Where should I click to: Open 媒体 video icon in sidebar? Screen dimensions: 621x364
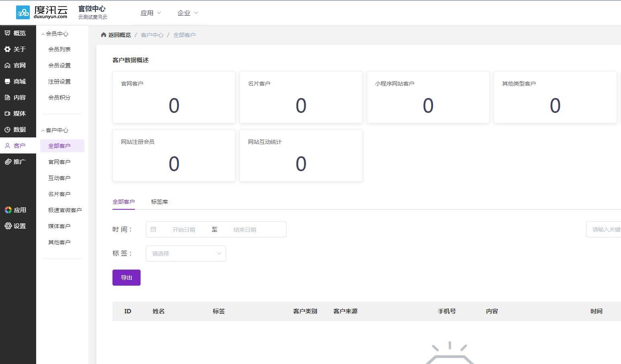8,113
